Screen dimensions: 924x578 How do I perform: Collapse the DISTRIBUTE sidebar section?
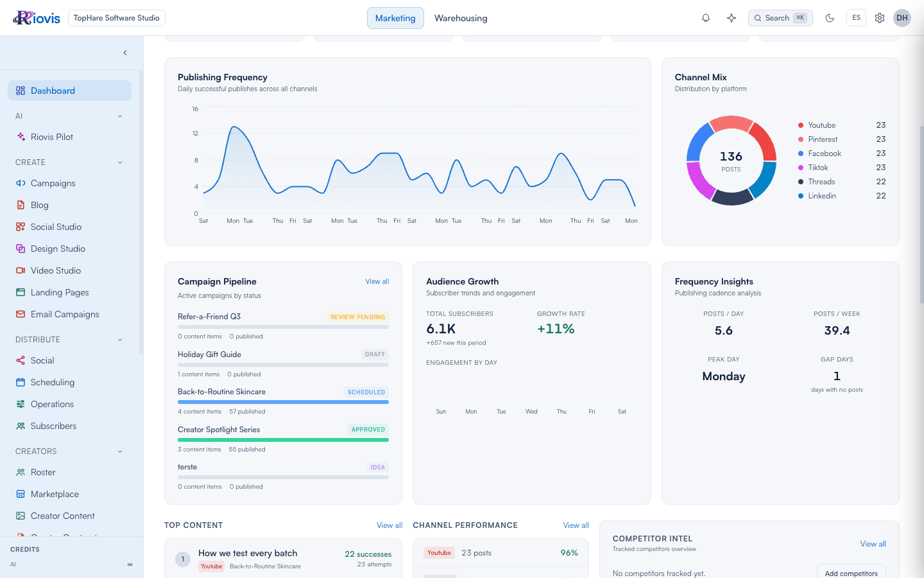120,340
